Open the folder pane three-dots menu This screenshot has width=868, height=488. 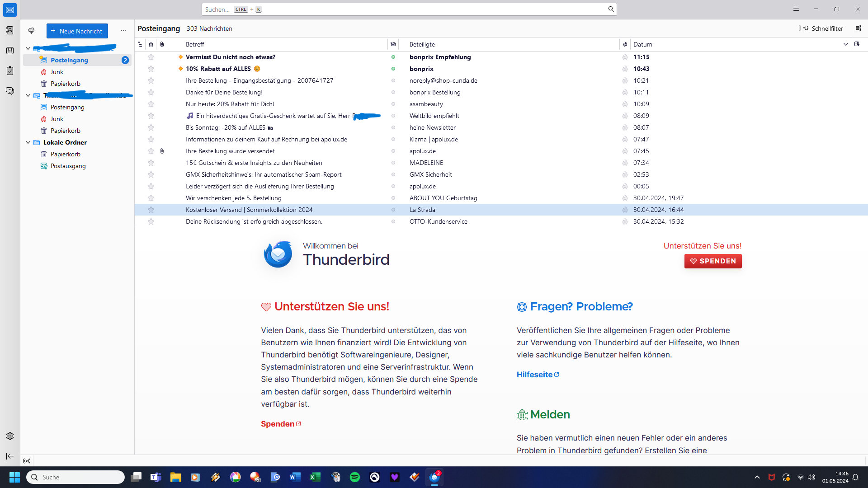tap(123, 31)
